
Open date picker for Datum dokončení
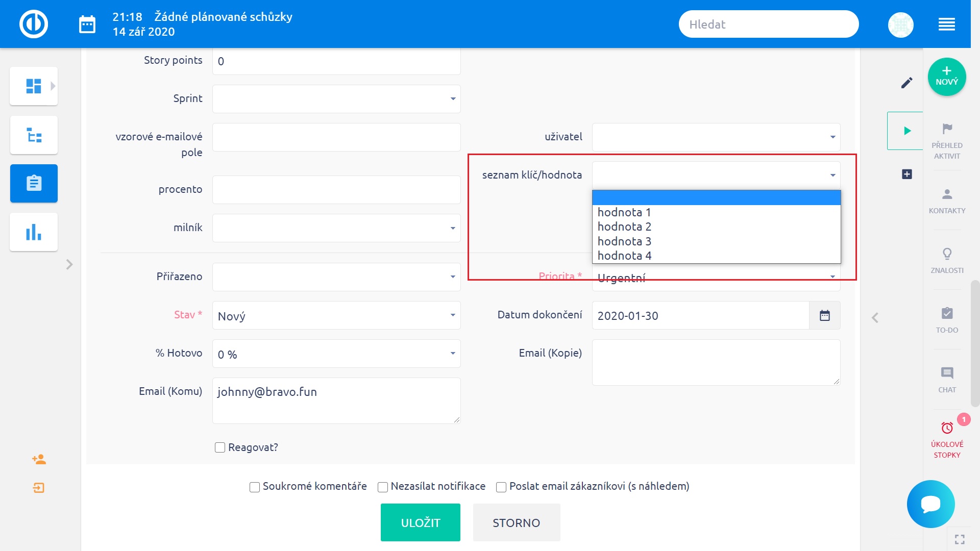(x=824, y=316)
